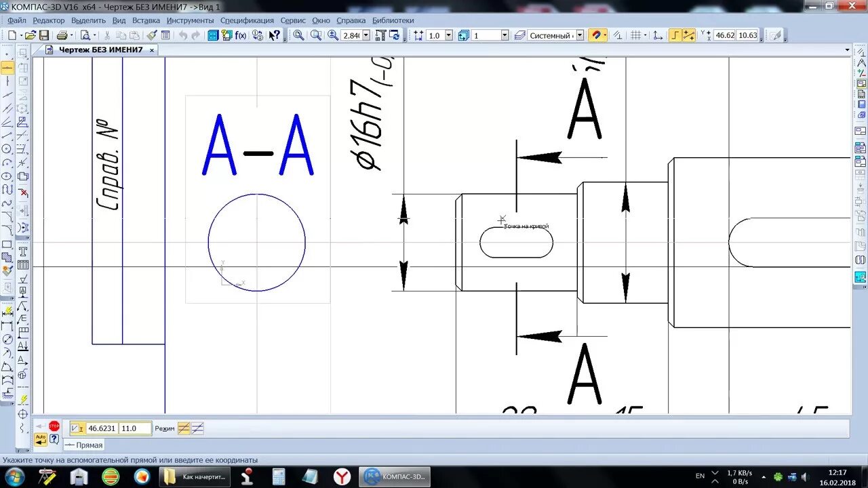Open the command help question icon
Image resolution: width=868 pixels, height=488 pixels.
54,439
